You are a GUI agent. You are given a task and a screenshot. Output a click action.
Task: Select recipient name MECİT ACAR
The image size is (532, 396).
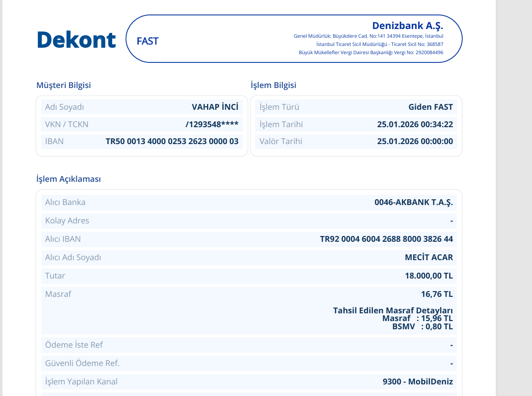tap(429, 257)
